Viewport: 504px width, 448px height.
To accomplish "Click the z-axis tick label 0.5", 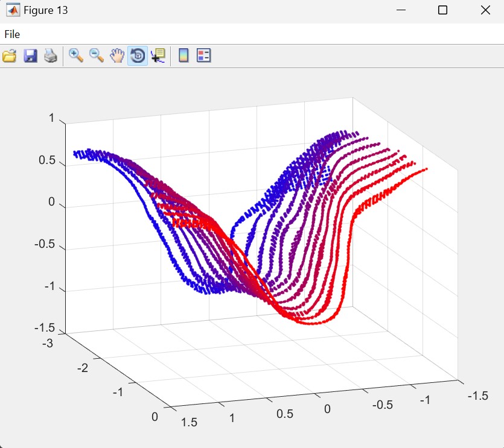I will coord(46,161).
